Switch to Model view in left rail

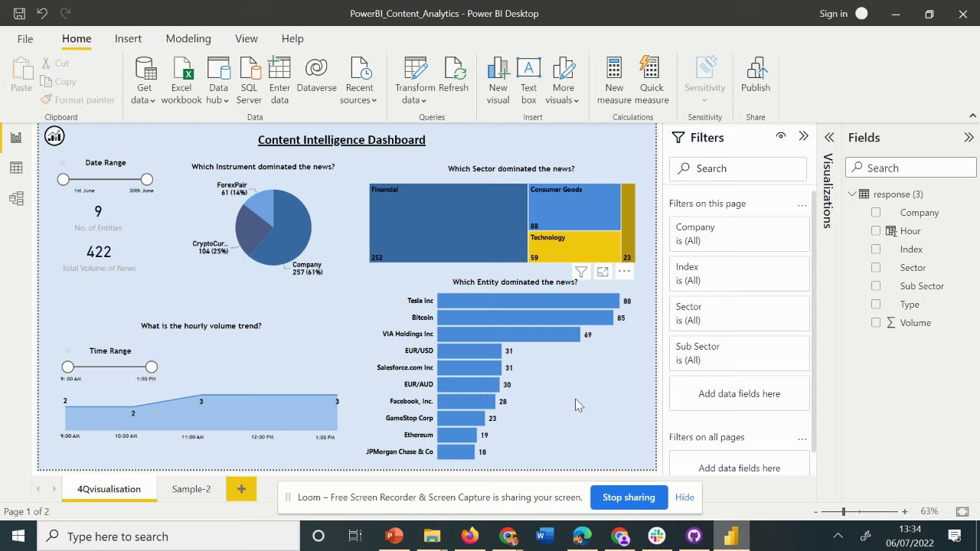(x=16, y=199)
